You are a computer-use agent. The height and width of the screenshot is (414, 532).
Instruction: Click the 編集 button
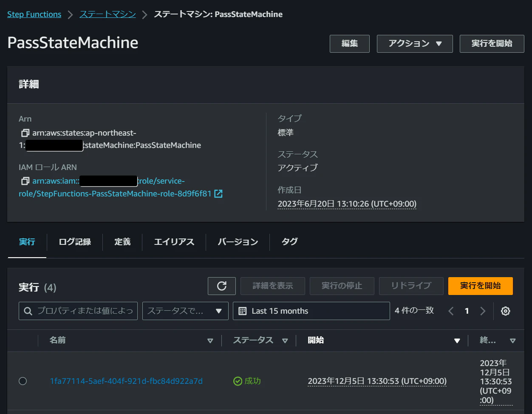point(350,44)
